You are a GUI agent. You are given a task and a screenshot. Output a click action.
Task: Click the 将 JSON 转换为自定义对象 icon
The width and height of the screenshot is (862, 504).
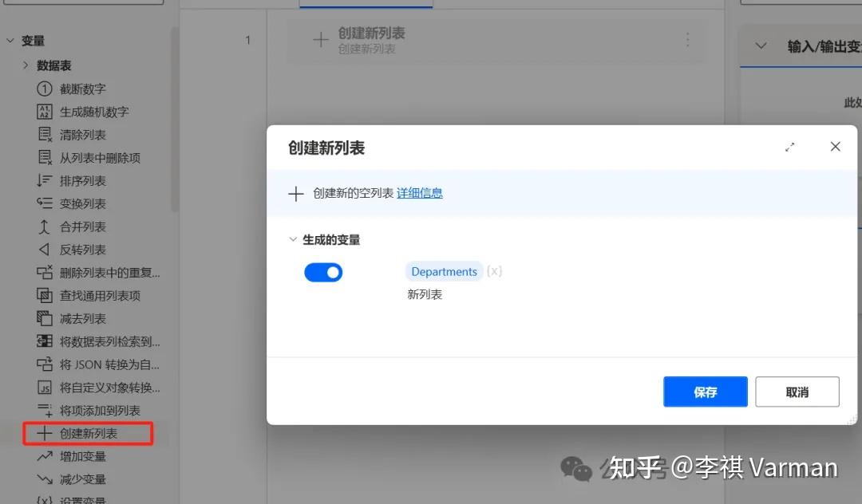[44, 364]
